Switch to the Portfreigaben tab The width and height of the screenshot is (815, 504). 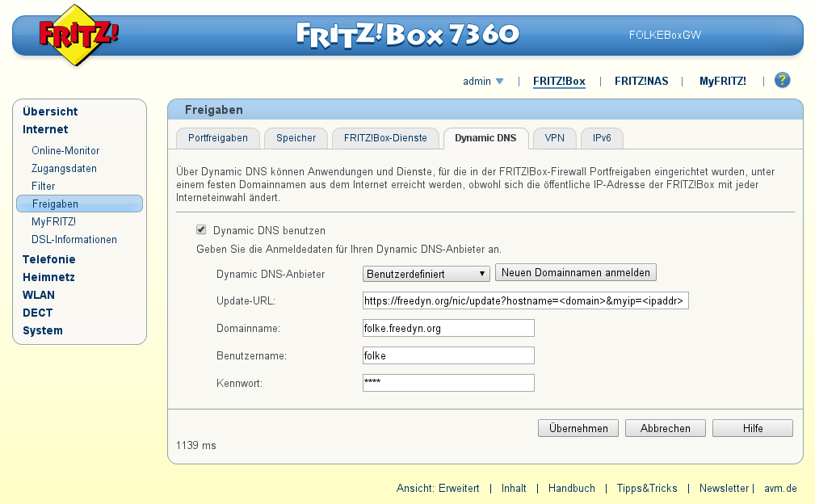(x=217, y=138)
